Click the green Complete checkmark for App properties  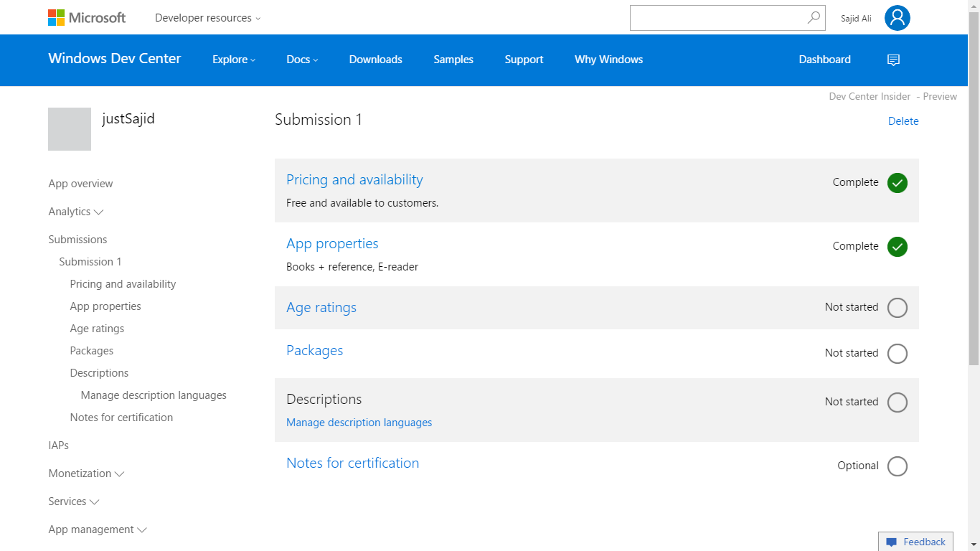[x=897, y=247]
